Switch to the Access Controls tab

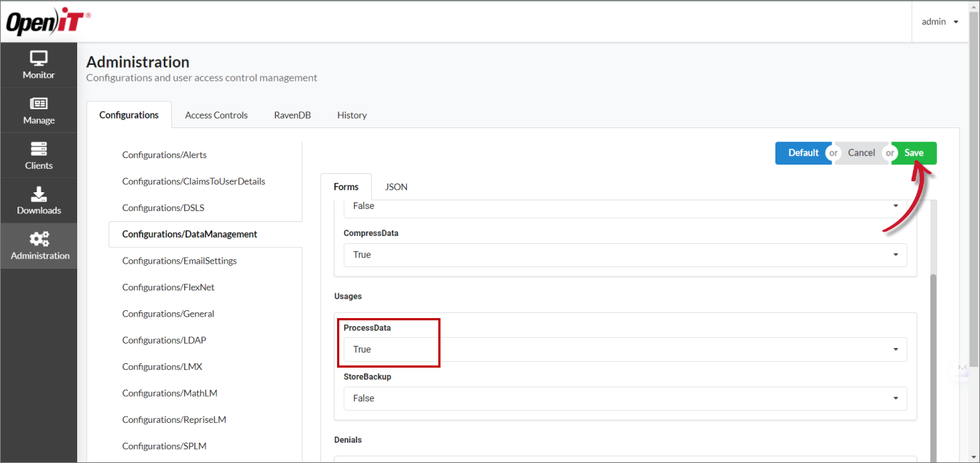tap(216, 115)
